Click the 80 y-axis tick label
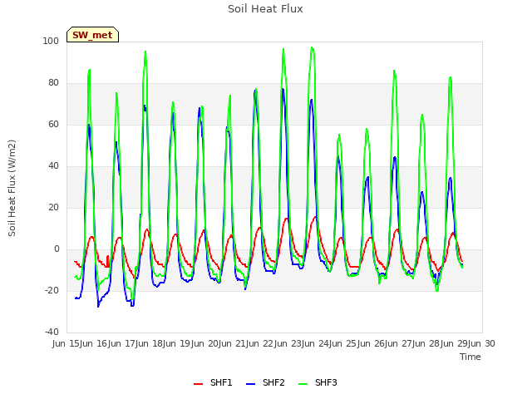Image resolution: width=532 pixels, height=399 pixels. (53, 83)
